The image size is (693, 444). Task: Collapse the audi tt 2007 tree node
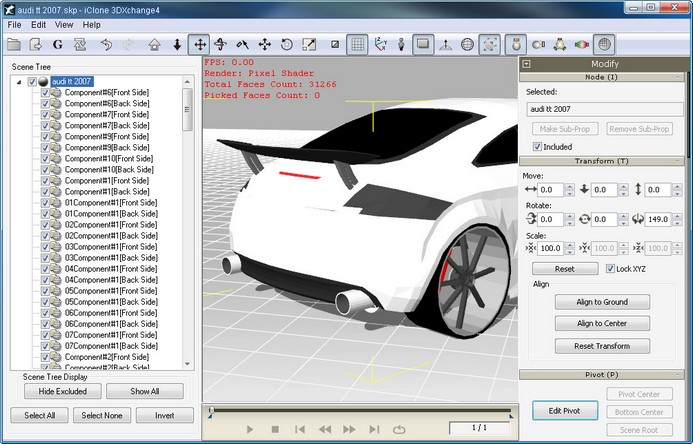click(21, 82)
